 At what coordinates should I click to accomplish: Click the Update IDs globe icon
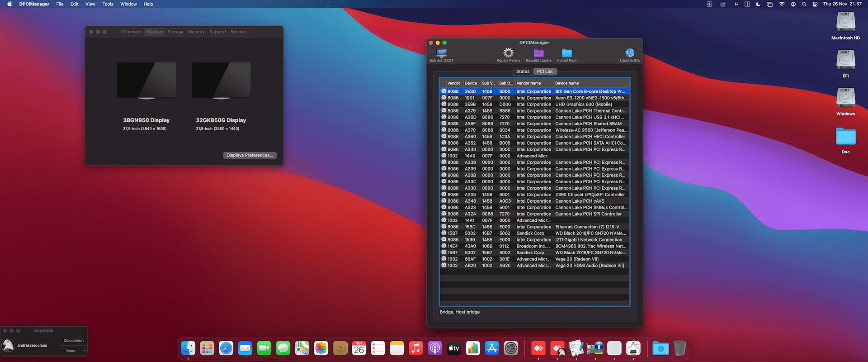pos(629,53)
